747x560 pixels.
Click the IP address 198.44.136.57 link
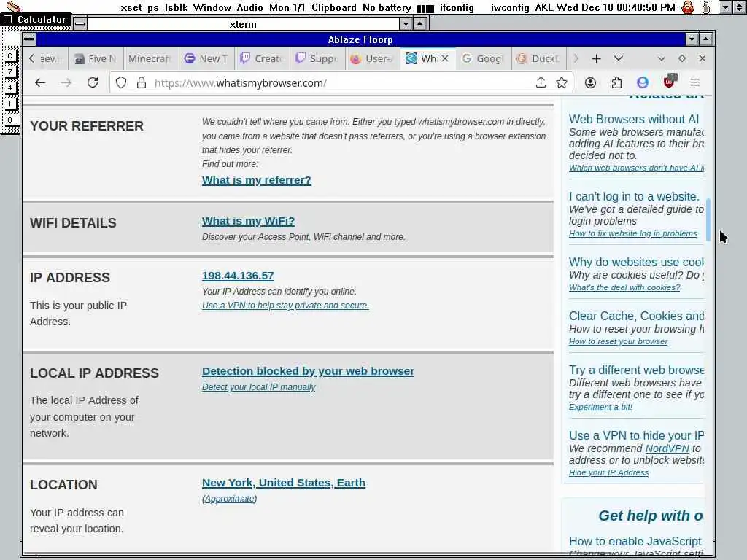[238, 276]
